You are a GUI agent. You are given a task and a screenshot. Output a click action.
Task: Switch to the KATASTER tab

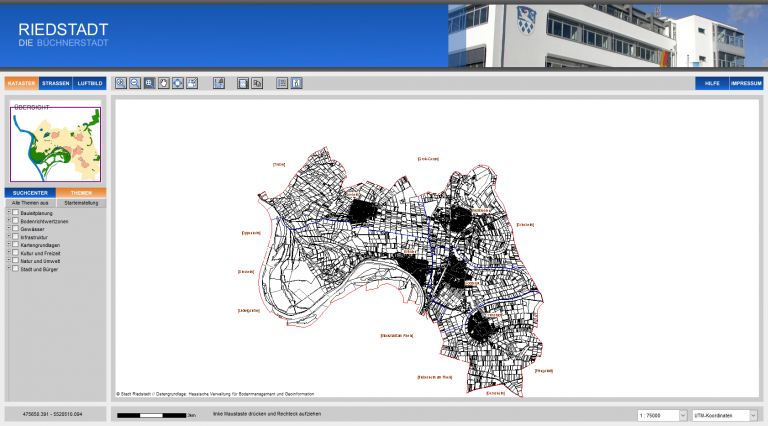coord(22,83)
